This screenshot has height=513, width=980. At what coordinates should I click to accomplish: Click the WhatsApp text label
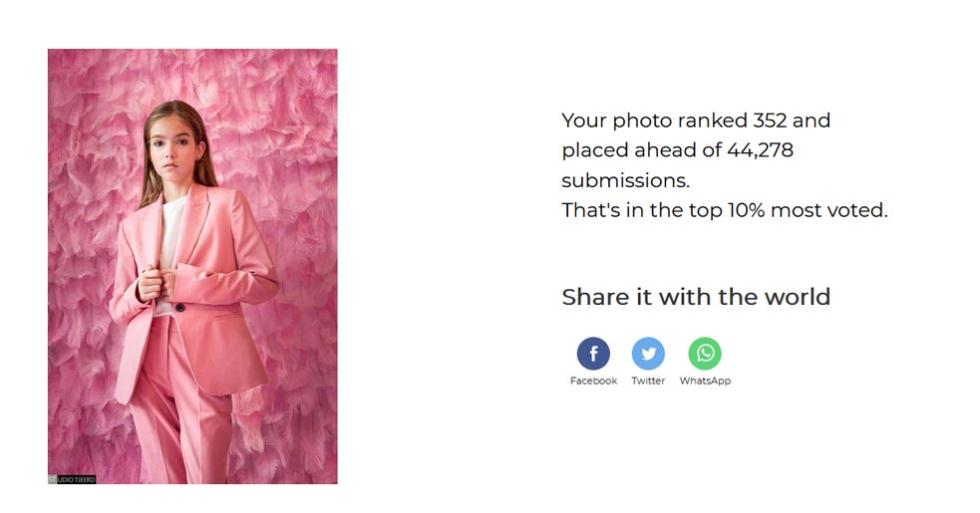click(705, 381)
